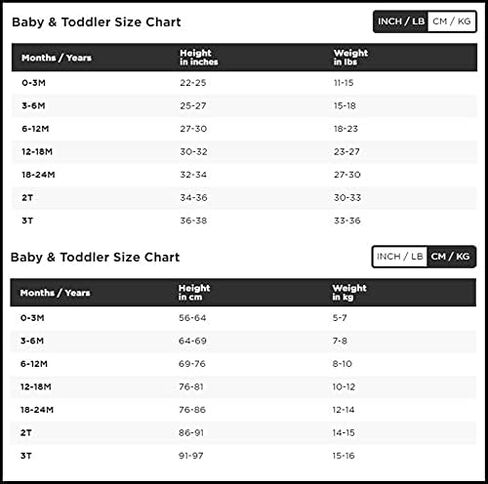Click the 3T weight value 15-16
Viewport: 488px width, 484px height.
[343, 456]
